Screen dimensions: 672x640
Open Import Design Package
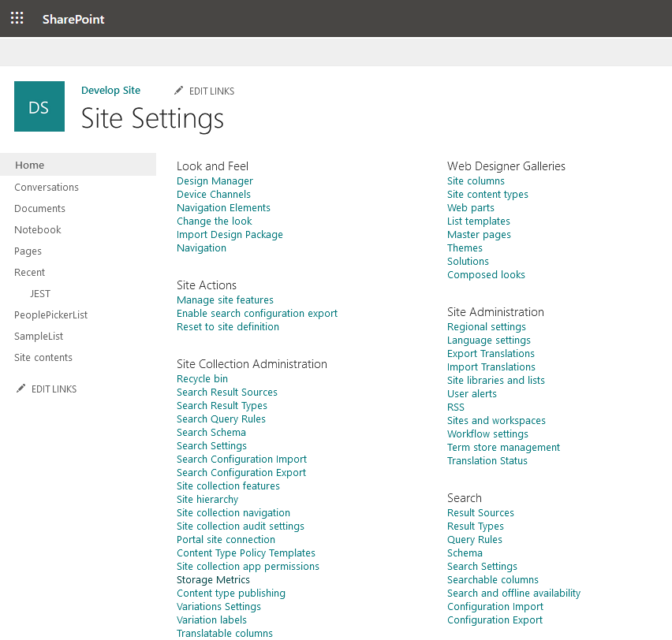click(230, 235)
